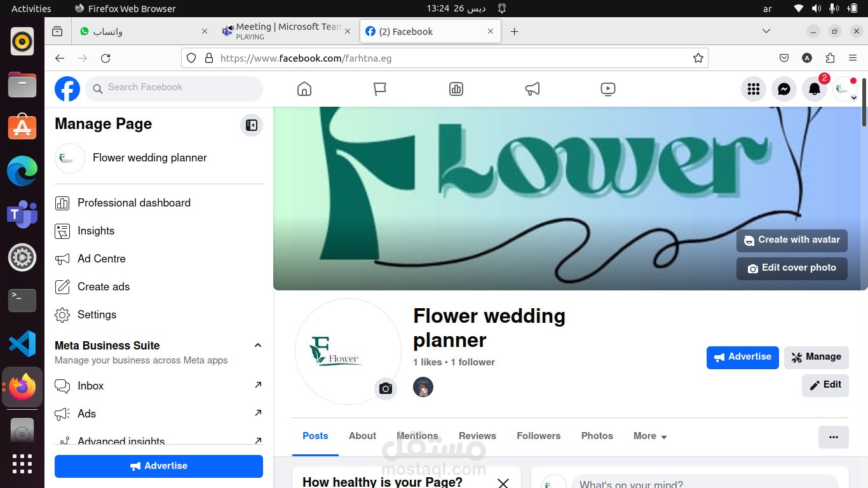The width and height of the screenshot is (868, 488).
Task: Open the Firefox extensions icon
Action: (830, 58)
